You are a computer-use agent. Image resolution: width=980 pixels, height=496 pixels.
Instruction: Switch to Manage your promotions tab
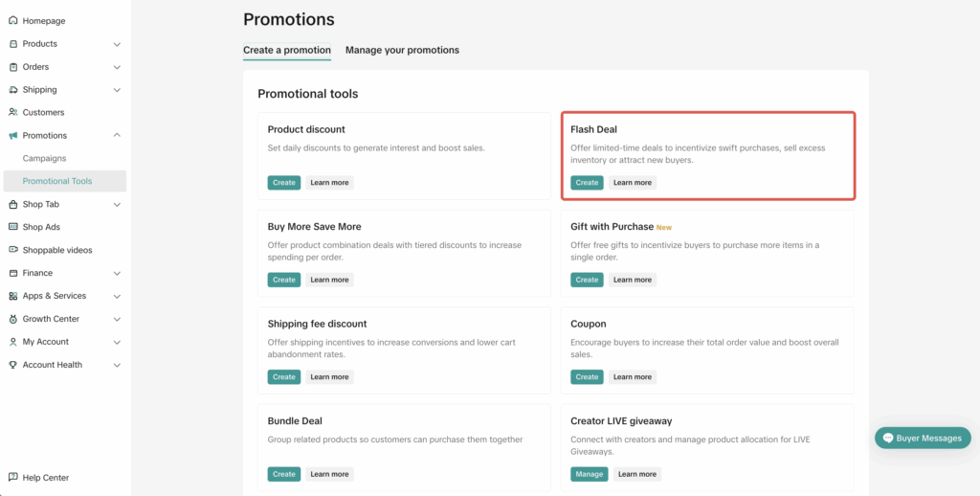[402, 50]
